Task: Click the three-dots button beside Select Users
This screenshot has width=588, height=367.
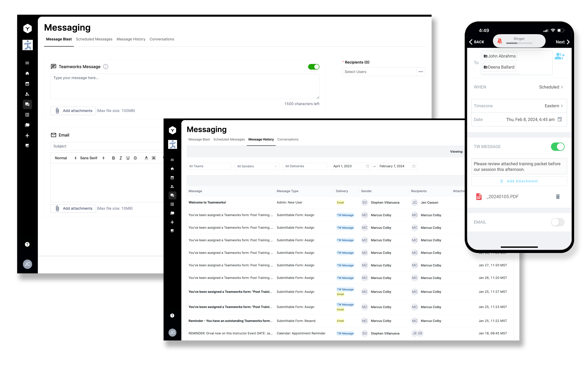Action: click(421, 72)
